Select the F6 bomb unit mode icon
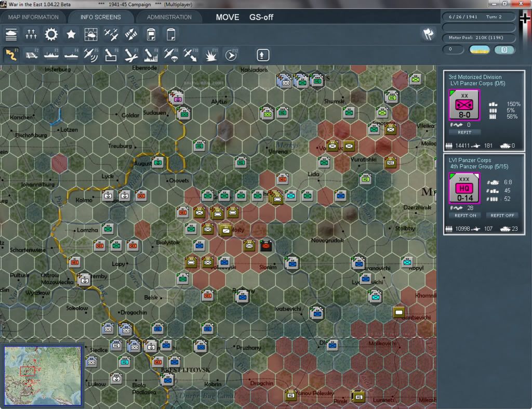This screenshot has width=532, height=409. click(x=111, y=55)
